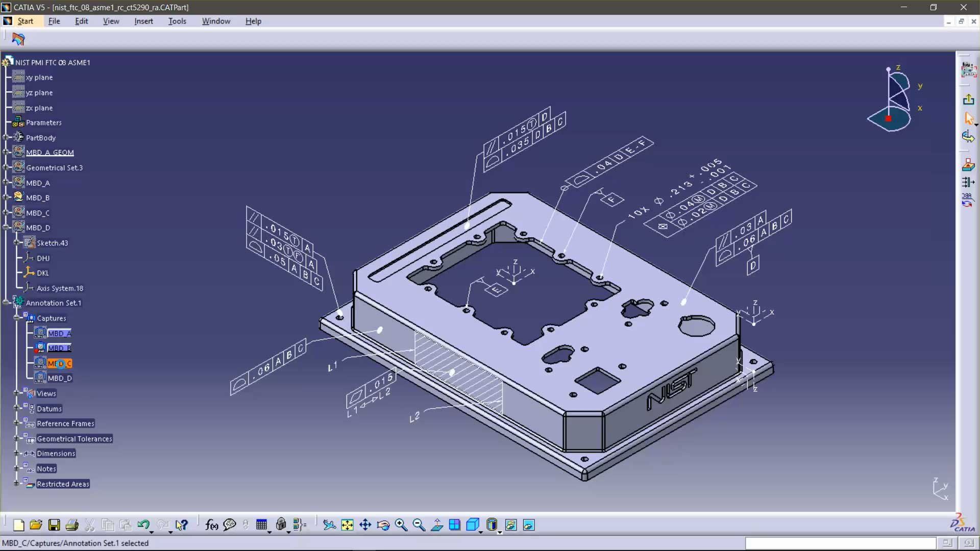Select the Pan tool icon
Image resolution: width=980 pixels, height=551 pixels.
(365, 524)
